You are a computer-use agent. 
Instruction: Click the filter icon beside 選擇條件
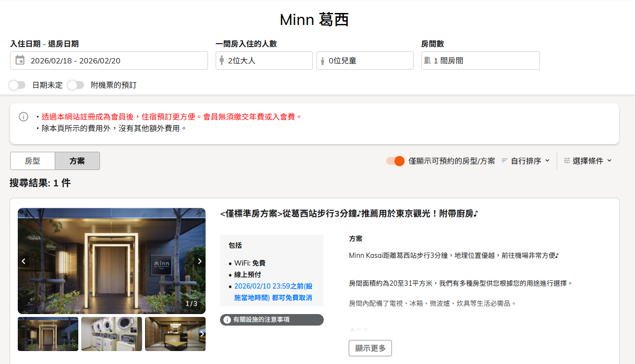click(x=566, y=161)
